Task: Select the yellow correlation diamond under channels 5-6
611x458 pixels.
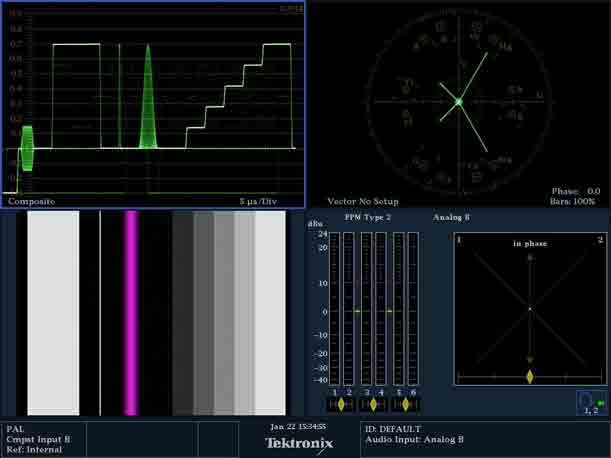Action: coord(405,405)
